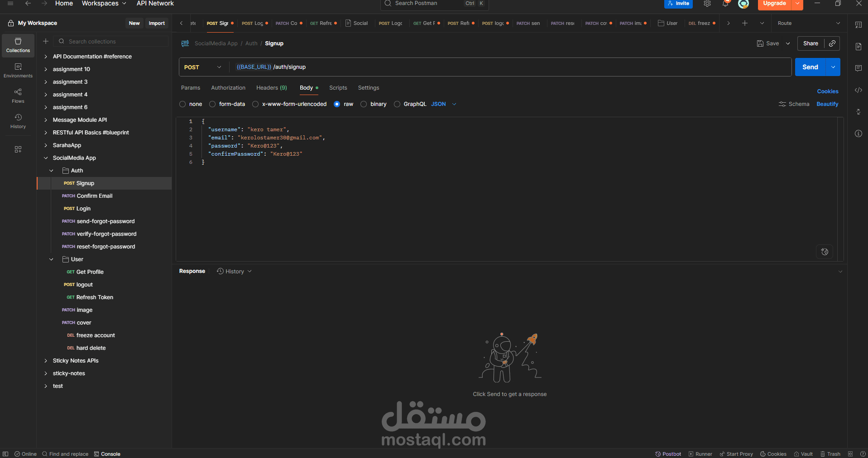Image resolution: width=868 pixels, height=458 pixels.
Task: Select the form-data body type radio
Action: point(212,104)
